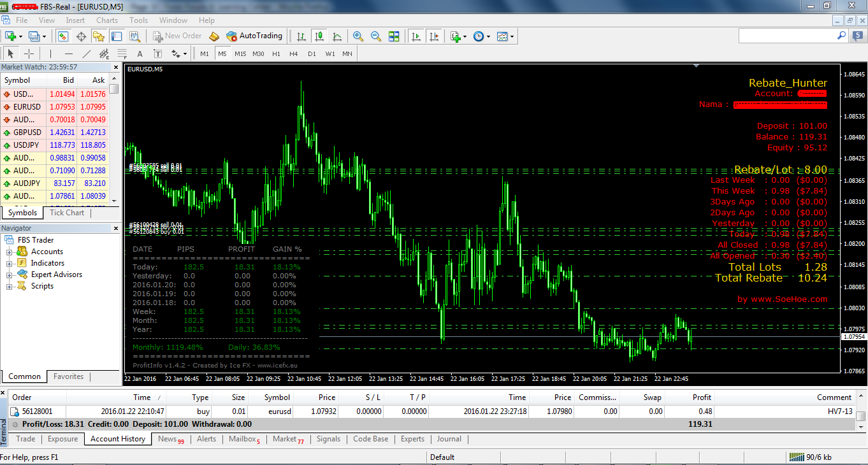This screenshot has width=868, height=465.
Task: Switch timeframe to H1
Action: 276,54
